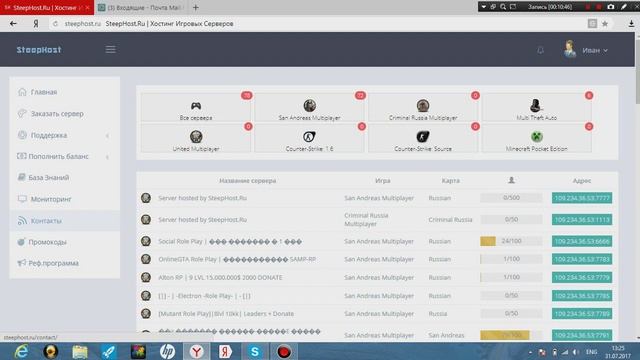Open a new browser tab

(196, 7)
